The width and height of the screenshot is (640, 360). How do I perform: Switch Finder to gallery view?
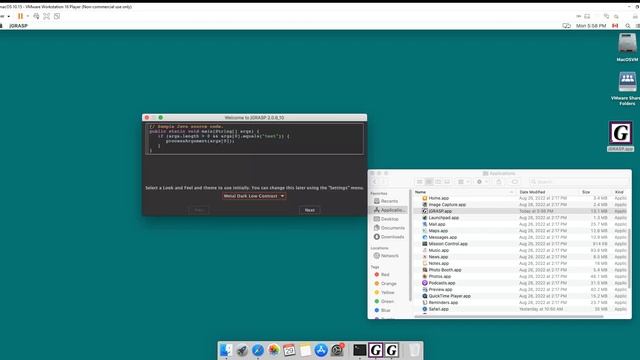[447, 182]
